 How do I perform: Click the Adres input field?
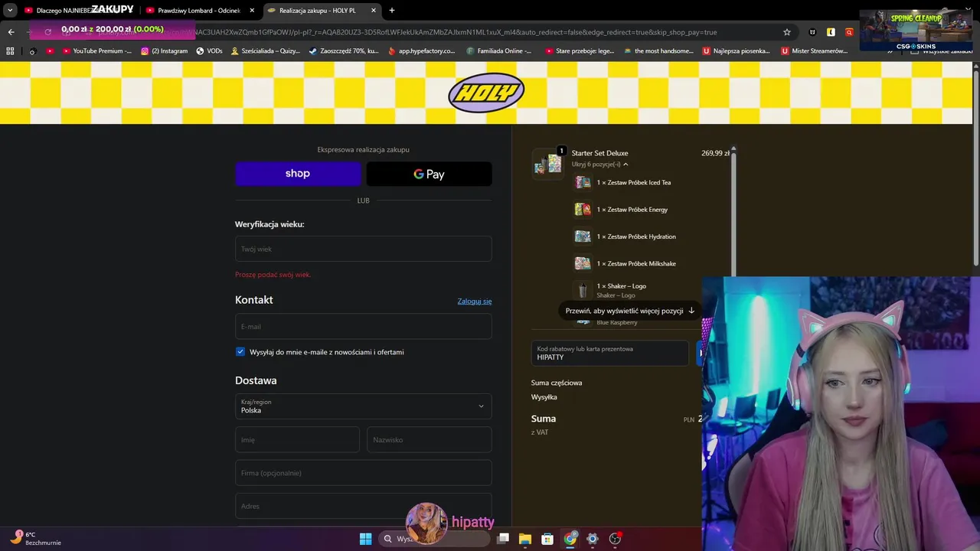coord(364,506)
